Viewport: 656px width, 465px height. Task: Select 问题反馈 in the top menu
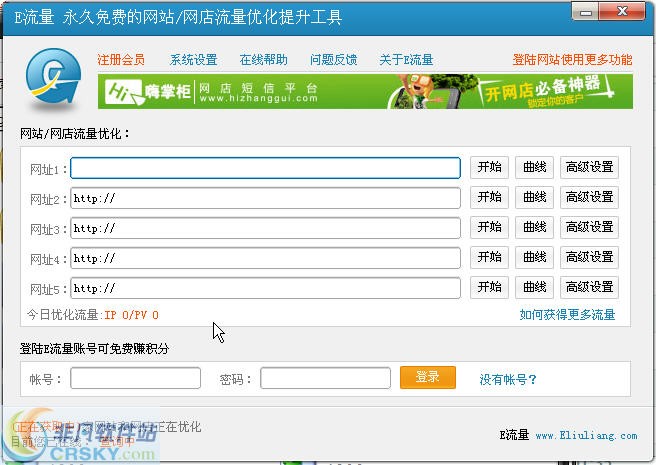tap(333, 60)
